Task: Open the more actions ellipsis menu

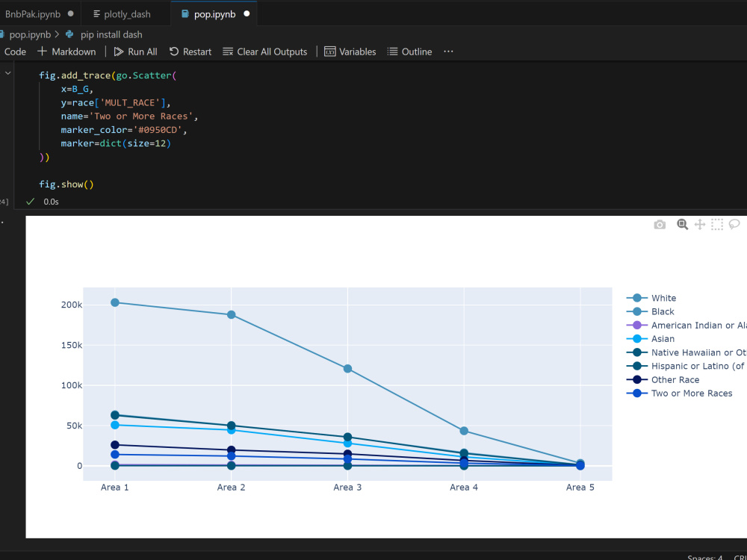Action: click(448, 52)
